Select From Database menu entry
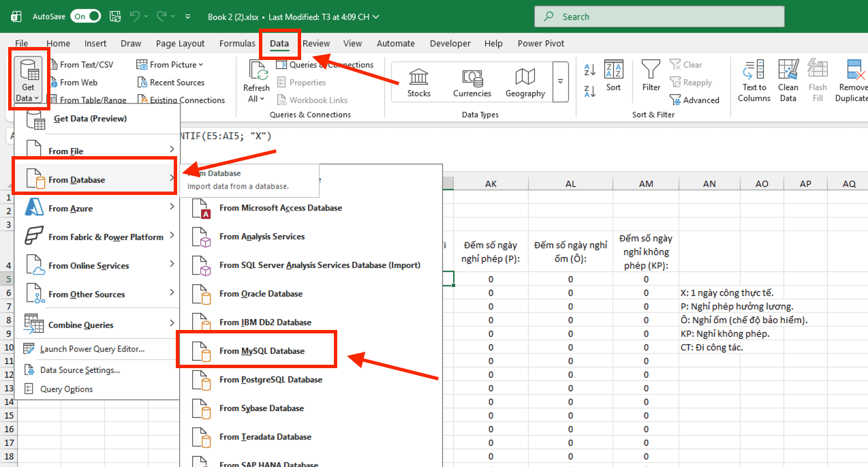Viewport: 868px width, 467px height. coord(95,180)
